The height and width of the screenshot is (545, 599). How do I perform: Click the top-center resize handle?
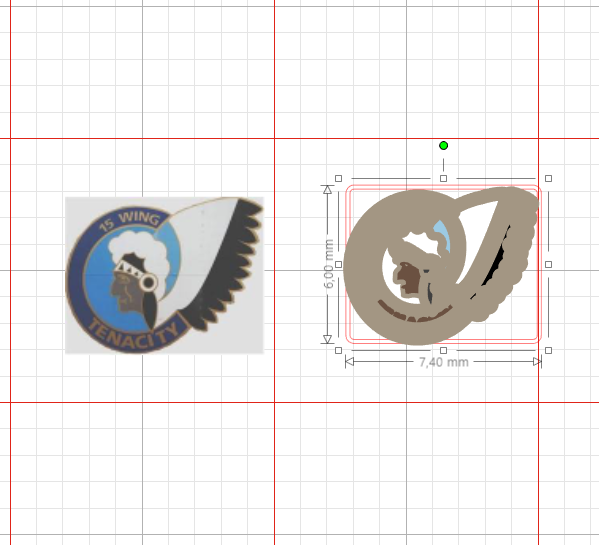443,178
